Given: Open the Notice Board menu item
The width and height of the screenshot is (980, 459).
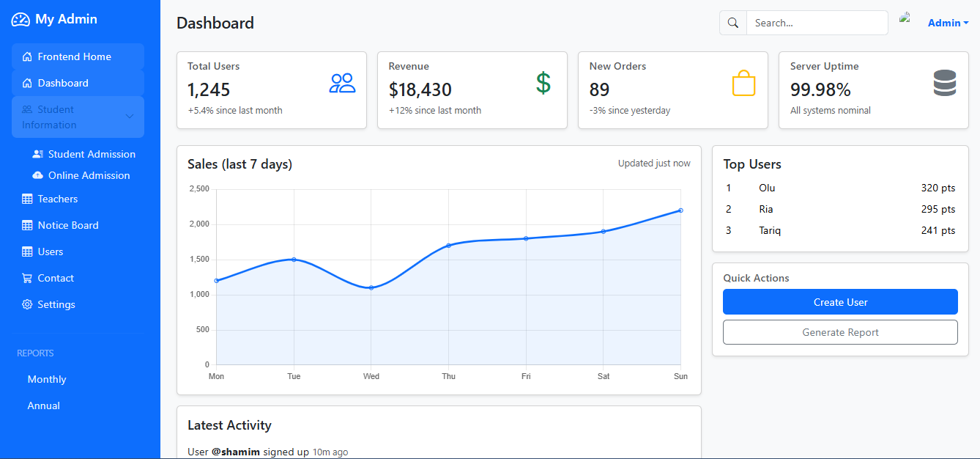Looking at the screenshot, I should click(67, 225).
